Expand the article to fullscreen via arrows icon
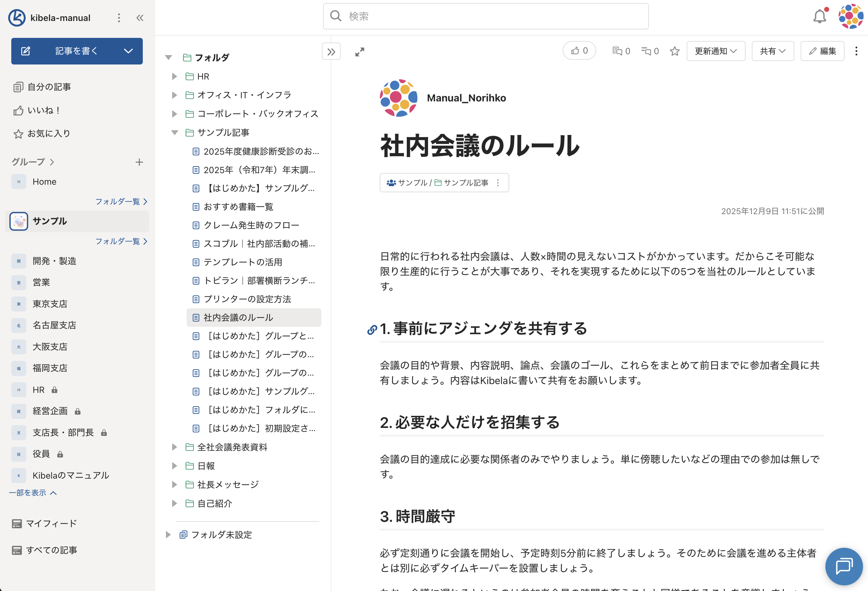 [x=359, y=52]
